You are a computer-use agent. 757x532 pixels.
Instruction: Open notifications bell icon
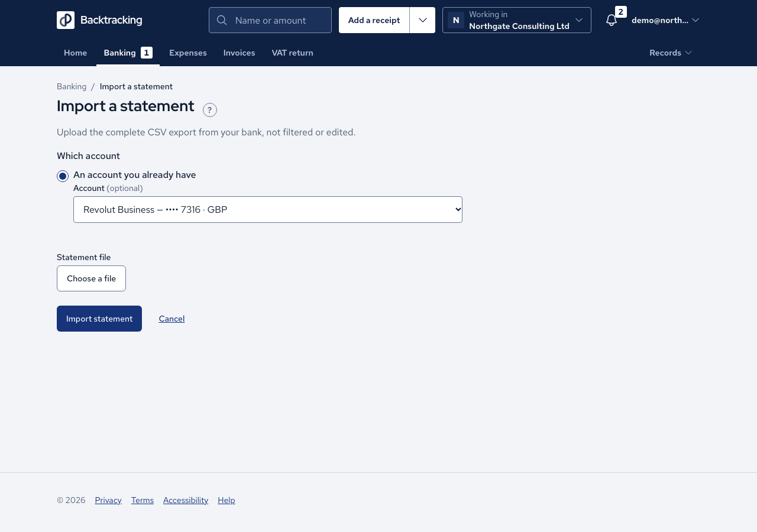(x=612, y=20)
